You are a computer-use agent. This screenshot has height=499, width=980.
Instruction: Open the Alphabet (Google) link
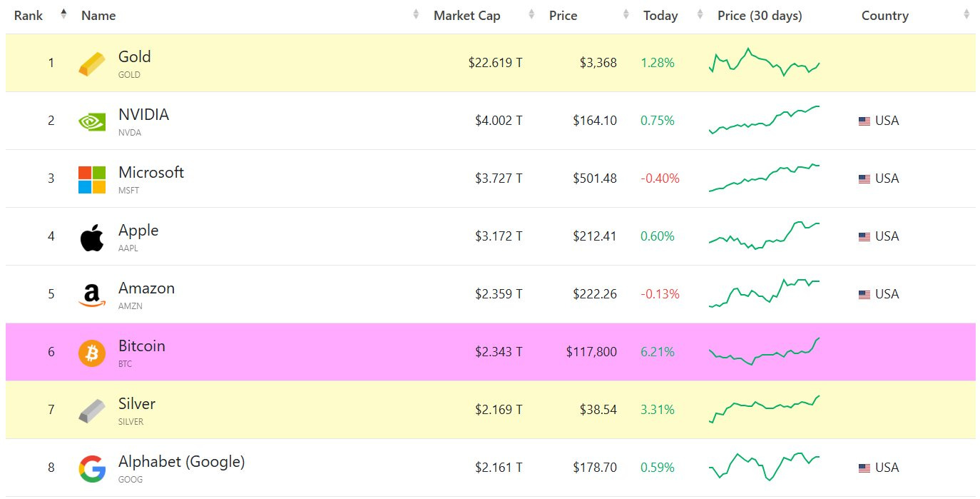pyautogui.click(x=182, y=462)
